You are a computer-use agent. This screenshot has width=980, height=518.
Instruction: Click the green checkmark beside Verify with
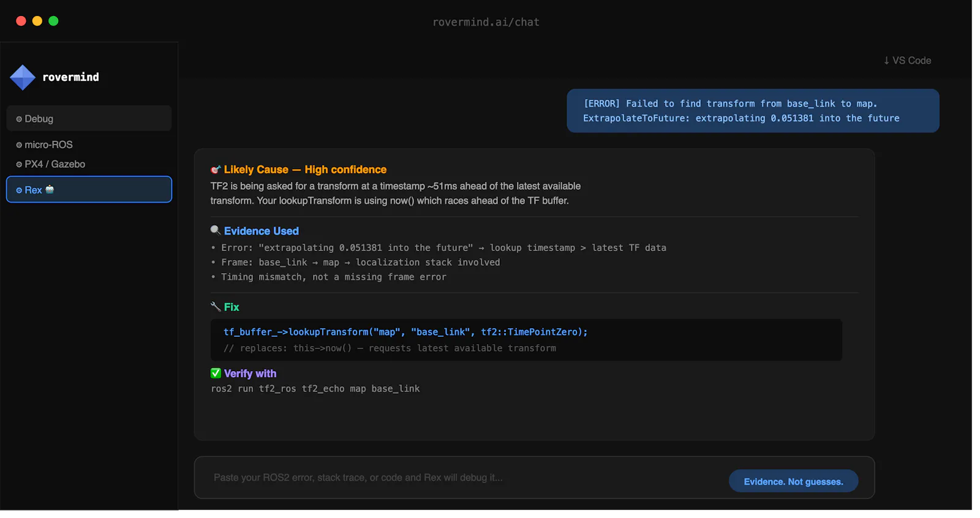click(x=216, y=373)
